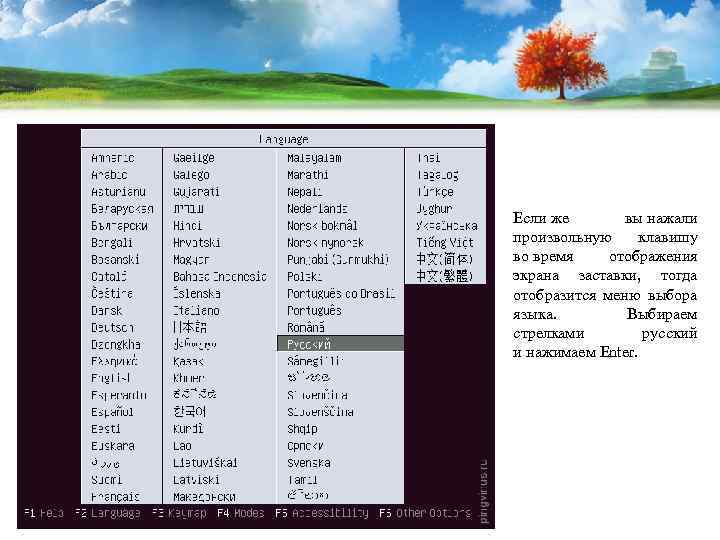Choose Asturianu language
Image resolution: width=720 pixels, height=540 pixels.
click(x=118, y=192)
